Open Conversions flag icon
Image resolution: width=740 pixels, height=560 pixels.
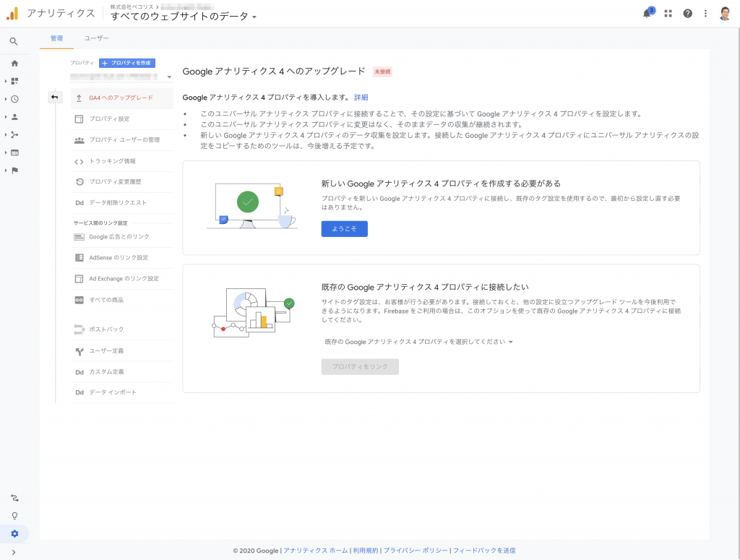click(x=14, y=171)
